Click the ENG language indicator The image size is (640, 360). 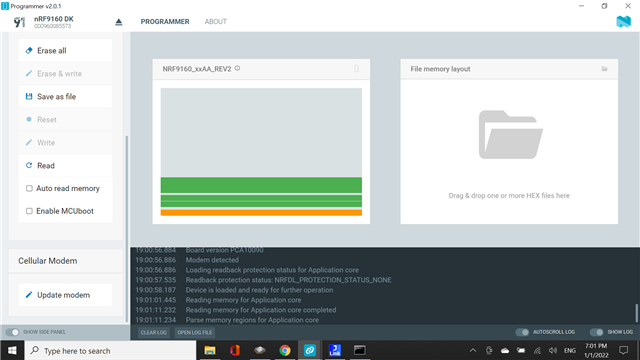570,350
